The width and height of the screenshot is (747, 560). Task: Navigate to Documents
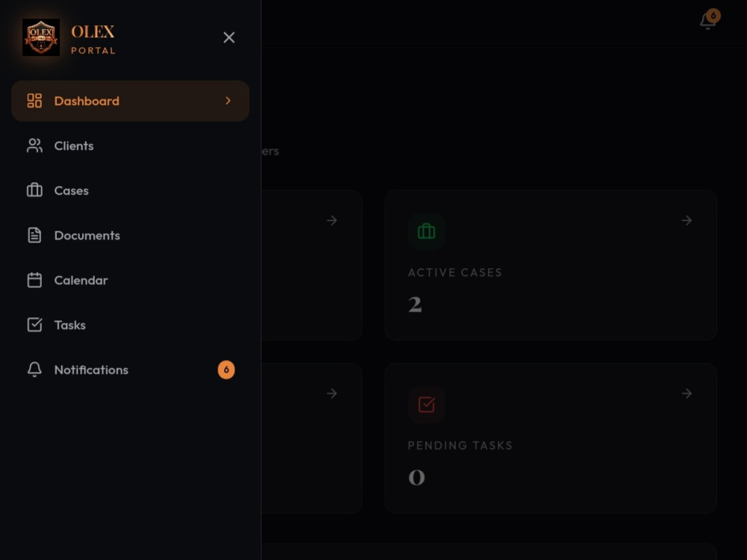[130, 235]
